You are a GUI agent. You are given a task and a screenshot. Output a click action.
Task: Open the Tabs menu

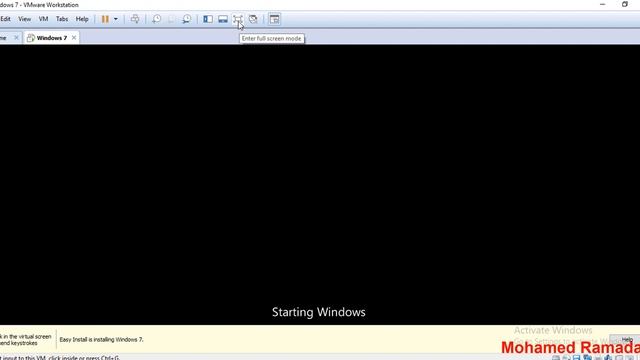coord(62,19)
